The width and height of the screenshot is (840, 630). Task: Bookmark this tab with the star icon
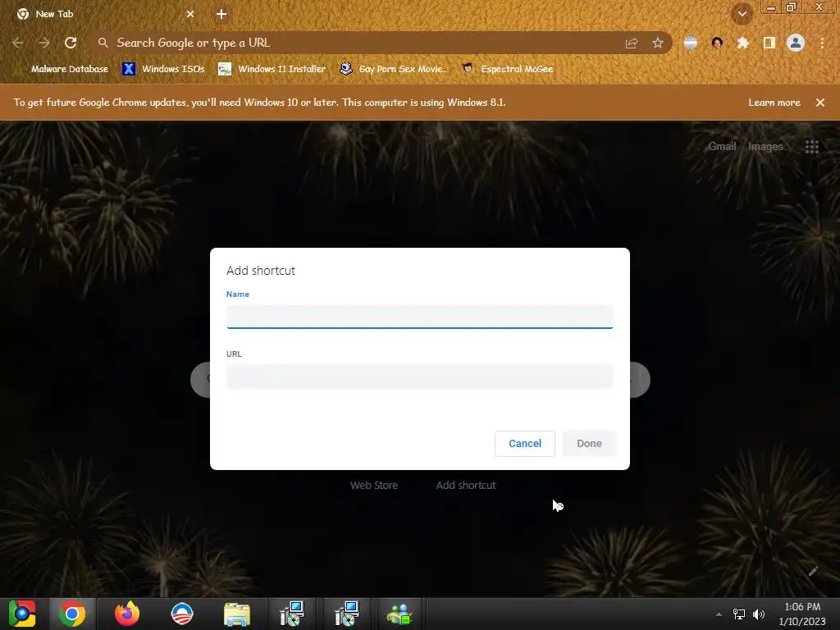(658, 43)
